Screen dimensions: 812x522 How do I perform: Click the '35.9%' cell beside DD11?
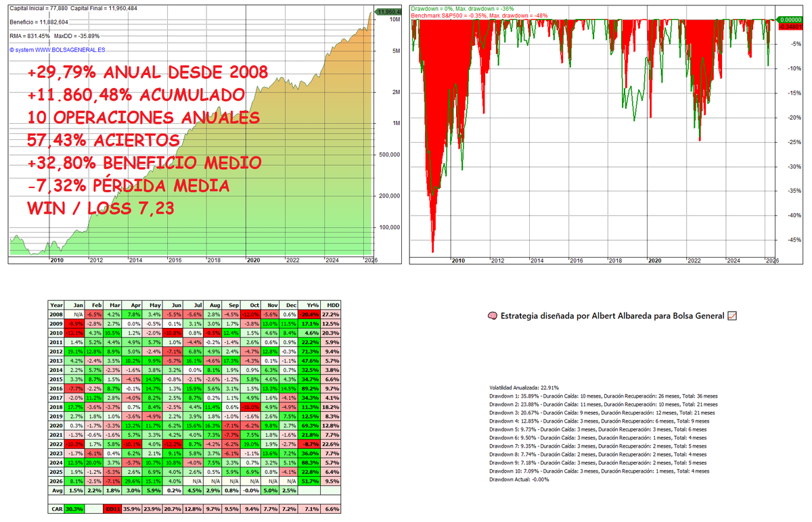pos(131,509)
